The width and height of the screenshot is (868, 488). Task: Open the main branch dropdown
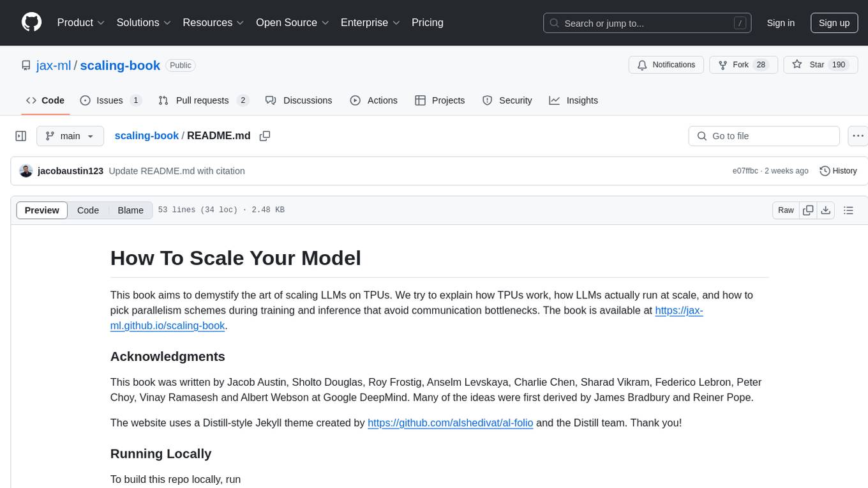tap(70, 136)
